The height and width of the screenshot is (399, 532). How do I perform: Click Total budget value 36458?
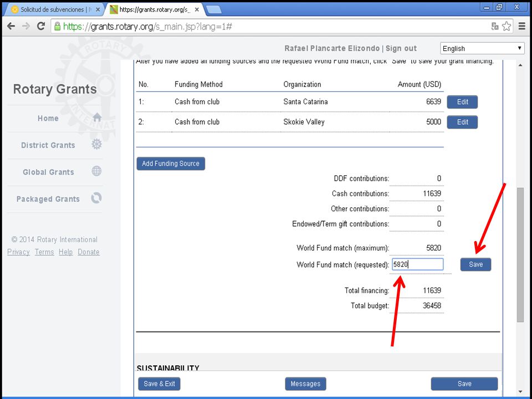pyautogui.click(x=432, y=306)
